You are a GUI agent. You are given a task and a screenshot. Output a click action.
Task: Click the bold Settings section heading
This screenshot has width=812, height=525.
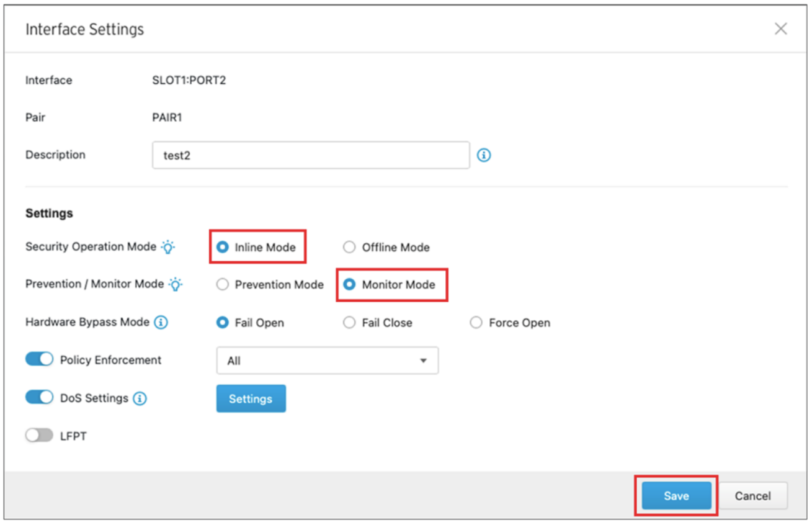coord(49,213)
